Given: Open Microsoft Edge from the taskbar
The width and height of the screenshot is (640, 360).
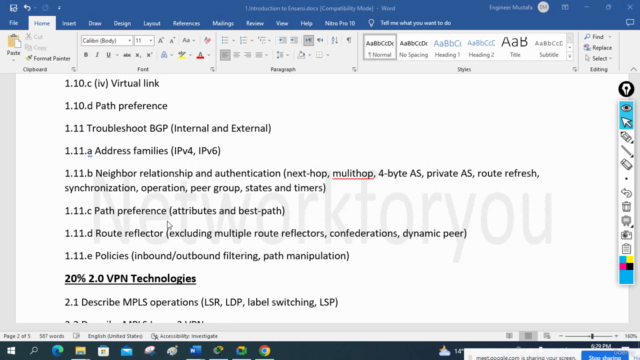Looking at the screenshot, I should 58,351.
